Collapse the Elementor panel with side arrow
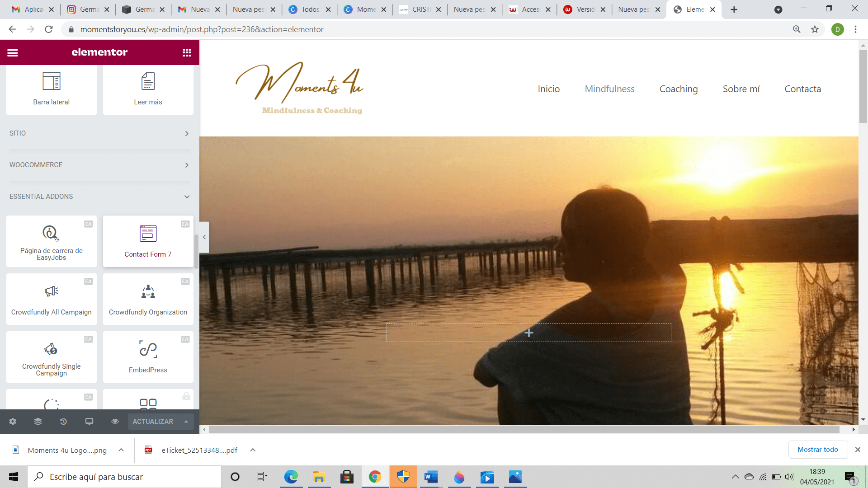 click(204, 237)
